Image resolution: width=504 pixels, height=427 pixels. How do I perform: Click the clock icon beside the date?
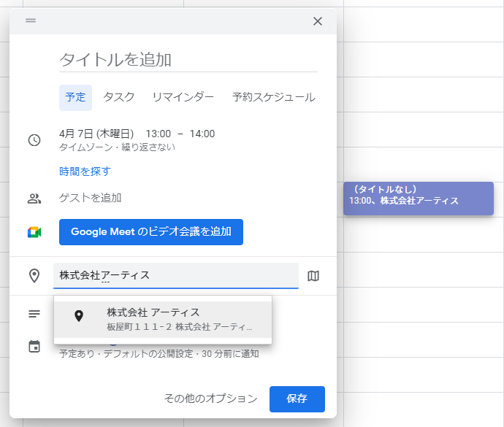[x=34, y=140]
